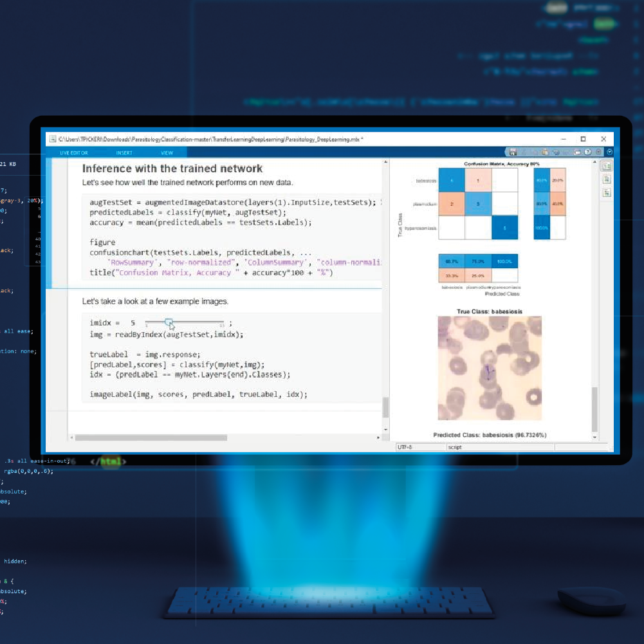Show output on right view icon
Image resolution: width=644 pixels, height=644 pixels.
click(x=606, y=166)
